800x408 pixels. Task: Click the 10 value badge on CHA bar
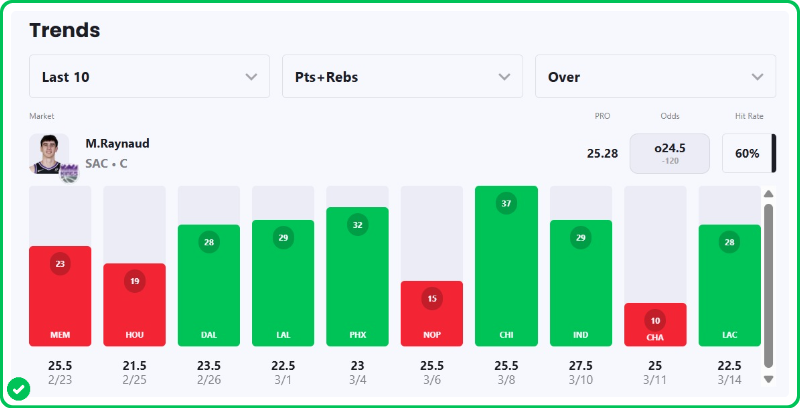click(655, 320)
